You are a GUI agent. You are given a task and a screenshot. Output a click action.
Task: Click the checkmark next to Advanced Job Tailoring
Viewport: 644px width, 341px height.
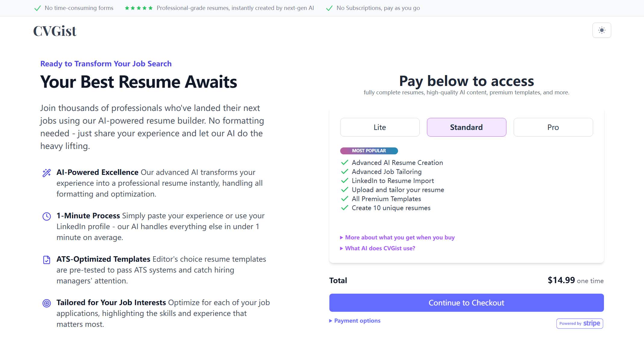pyautogui.click(x=344, y=172)
